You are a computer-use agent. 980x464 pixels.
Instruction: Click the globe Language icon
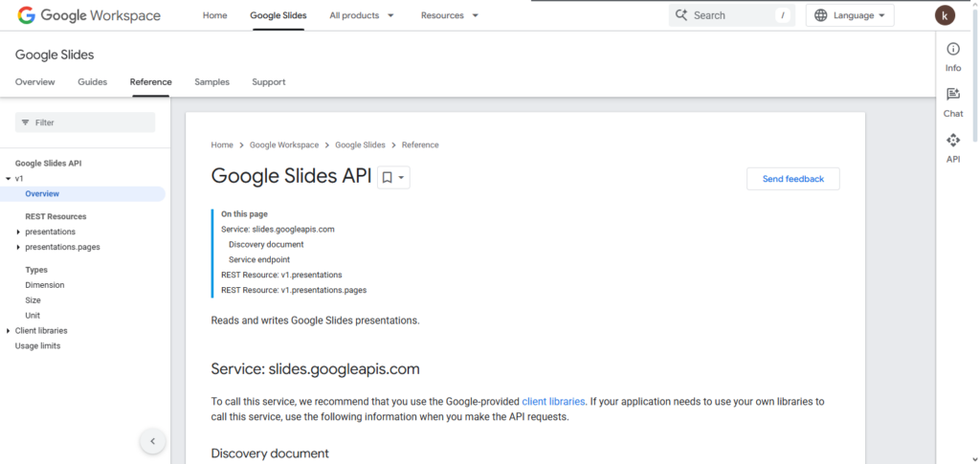click(x=820, y=15)
